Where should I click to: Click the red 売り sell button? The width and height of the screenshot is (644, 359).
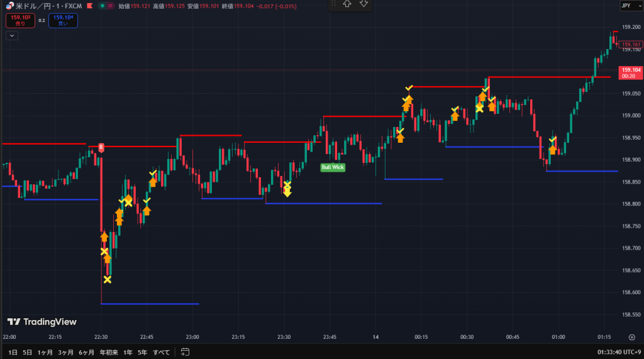[x=20, y=21]
